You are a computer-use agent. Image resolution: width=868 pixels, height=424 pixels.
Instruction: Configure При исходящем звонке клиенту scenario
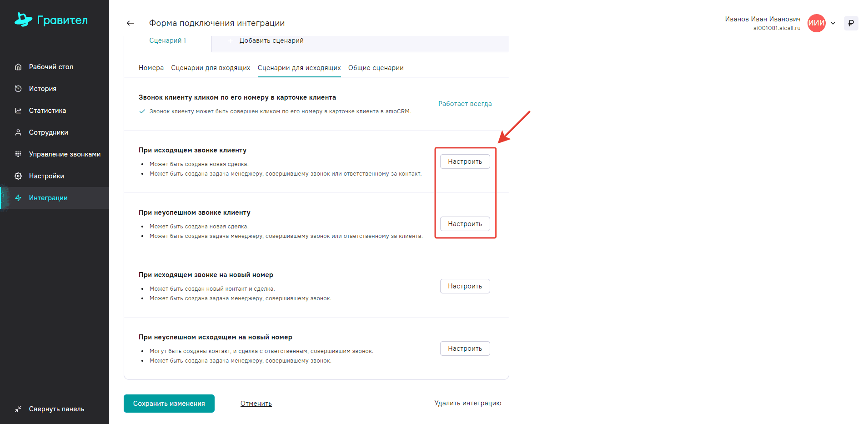pos(465,162)
